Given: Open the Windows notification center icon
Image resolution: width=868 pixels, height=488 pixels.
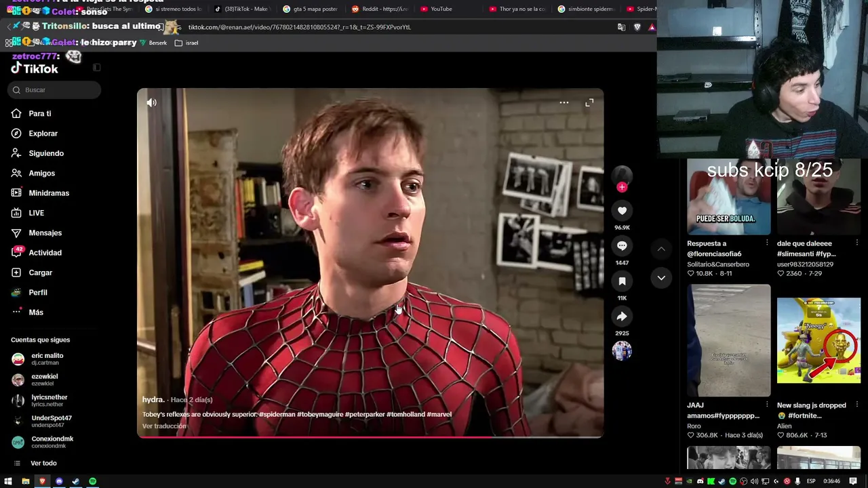Looking at the screenshot, I should point(854,481).
